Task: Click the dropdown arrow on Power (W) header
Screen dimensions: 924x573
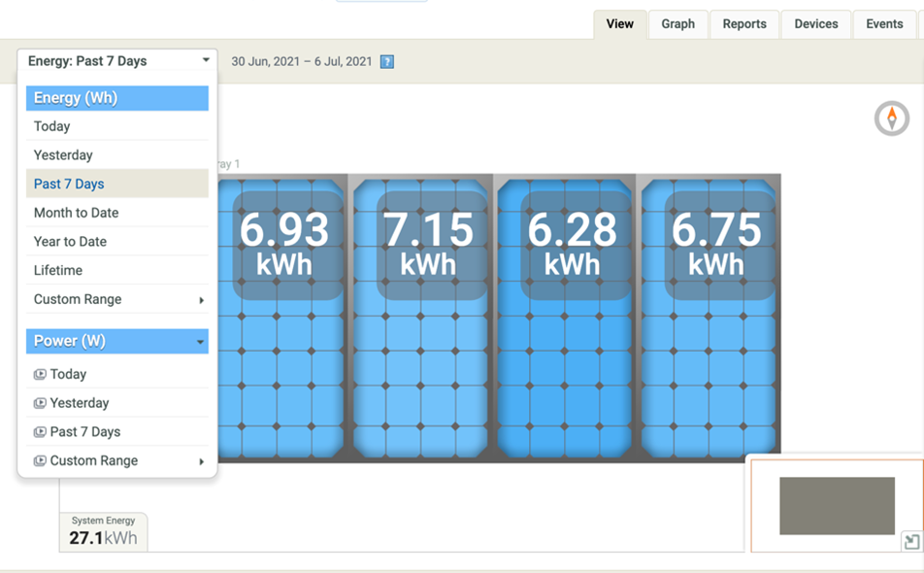Action: [202, 341]
